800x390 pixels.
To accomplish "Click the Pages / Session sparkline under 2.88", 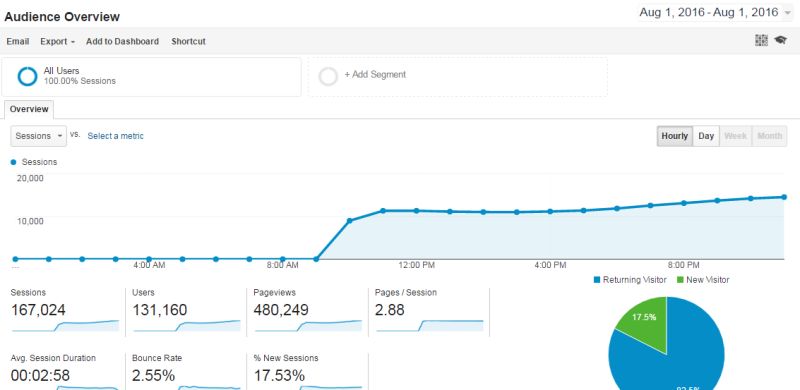I will tap(429, 326).
